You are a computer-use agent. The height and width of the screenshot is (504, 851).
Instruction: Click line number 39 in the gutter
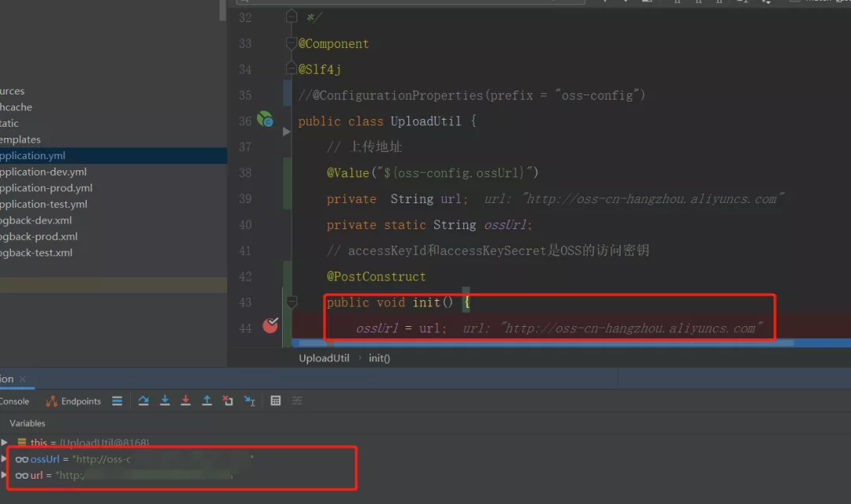tap(245, 199)
